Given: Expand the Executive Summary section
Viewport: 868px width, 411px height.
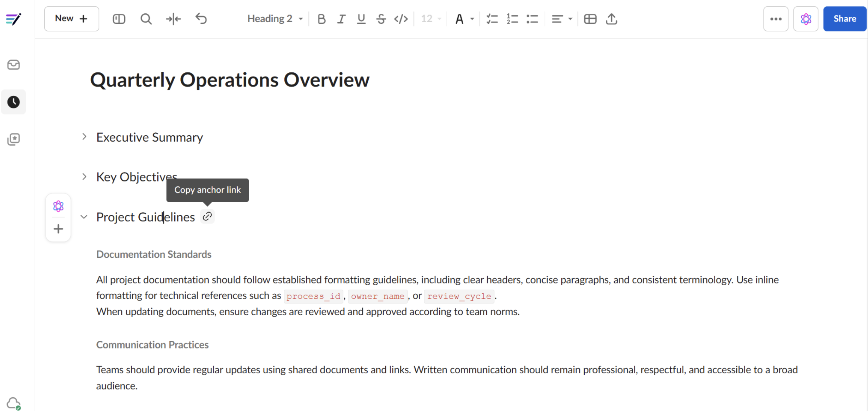Looking at the screenshot, I should click(84, 137).
